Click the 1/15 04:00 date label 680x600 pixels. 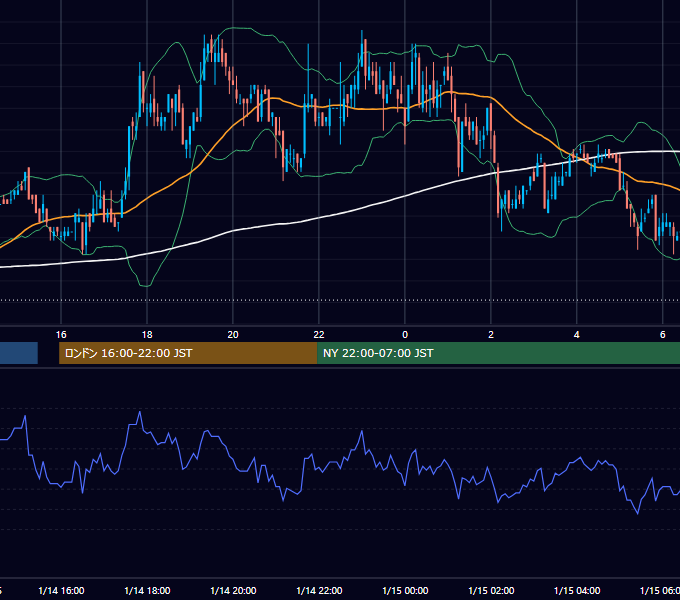577,590
